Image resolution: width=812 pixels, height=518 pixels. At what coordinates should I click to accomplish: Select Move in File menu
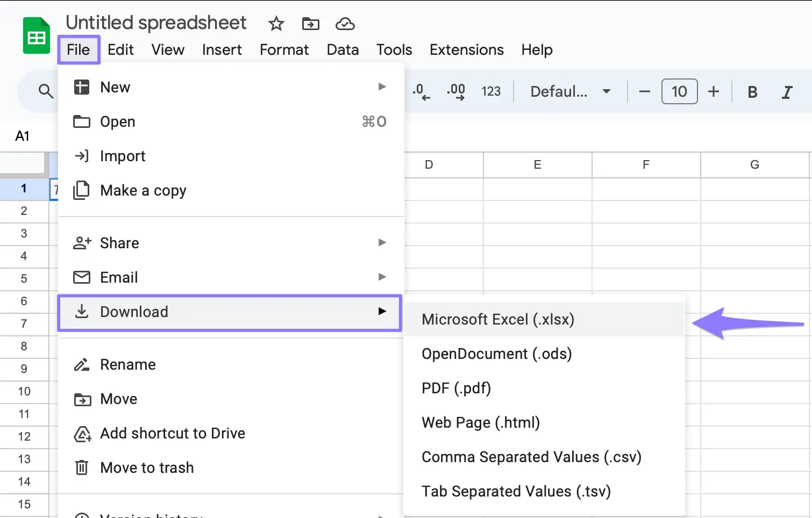tap(231, 399)
